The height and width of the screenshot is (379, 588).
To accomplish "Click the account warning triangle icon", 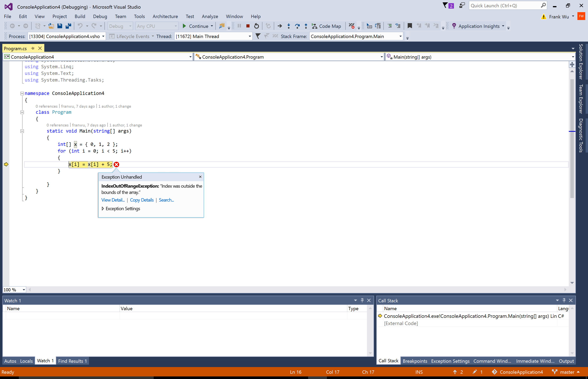I will (544, 17).
